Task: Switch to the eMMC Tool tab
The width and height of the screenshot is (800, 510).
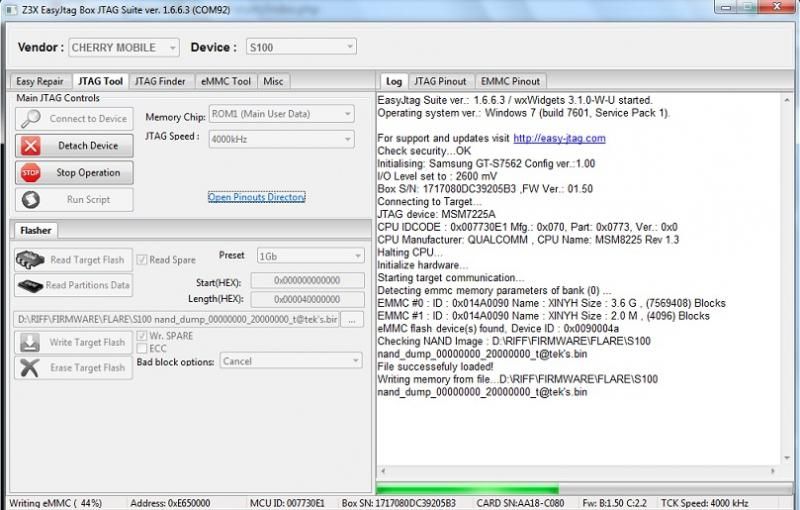Action: (x=226, y=81)
